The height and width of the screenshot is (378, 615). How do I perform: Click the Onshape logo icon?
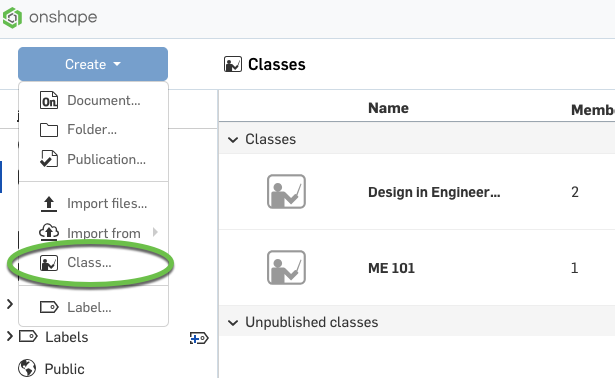[12, 18]
